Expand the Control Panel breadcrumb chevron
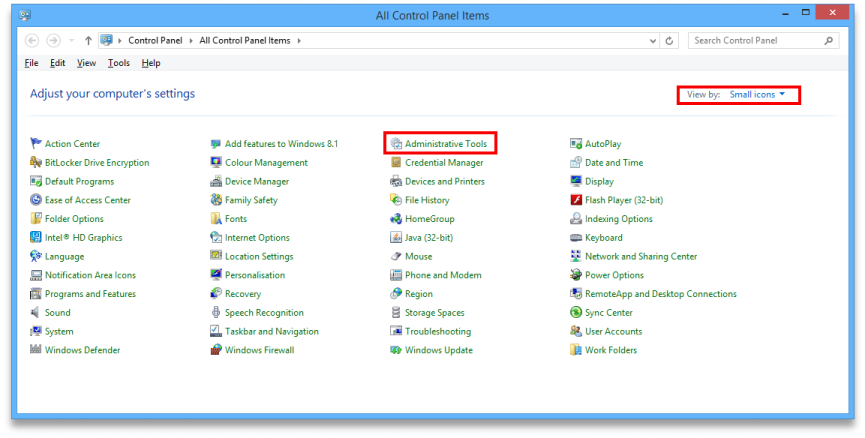Viewport: 865px width, 438px height. tap(192, 41)
